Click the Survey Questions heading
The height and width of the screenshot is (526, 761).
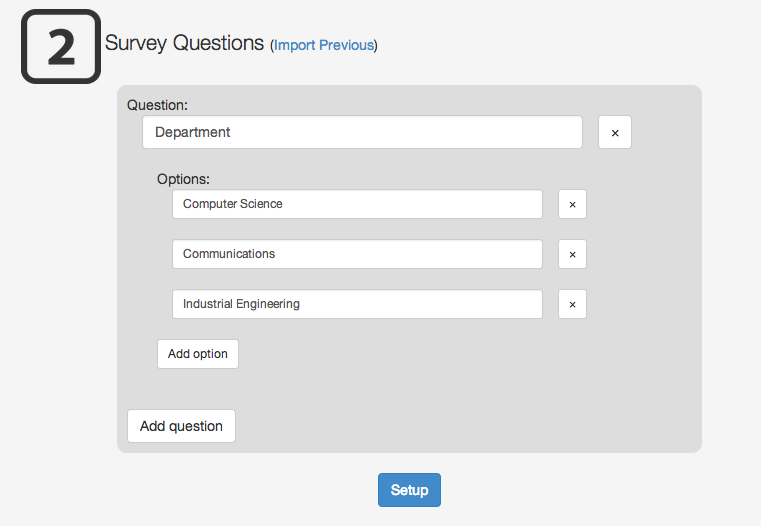185,43
